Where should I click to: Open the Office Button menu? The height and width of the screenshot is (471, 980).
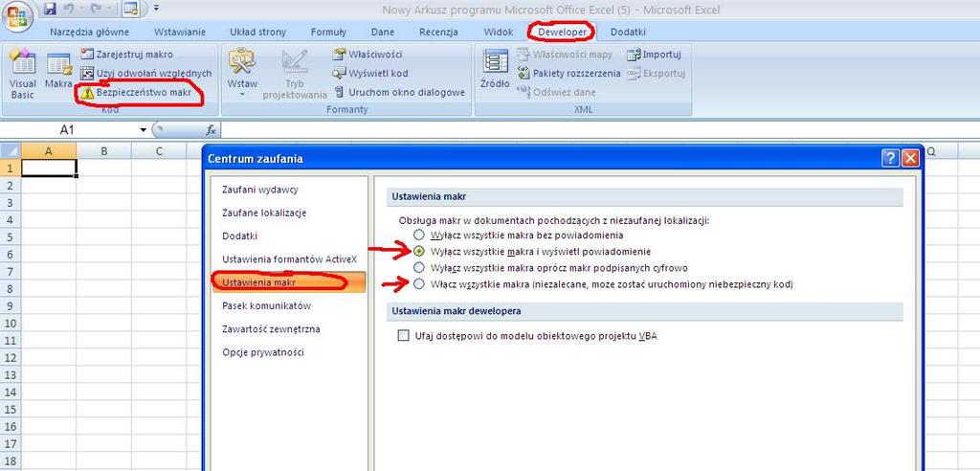click(x=17, y=17)
